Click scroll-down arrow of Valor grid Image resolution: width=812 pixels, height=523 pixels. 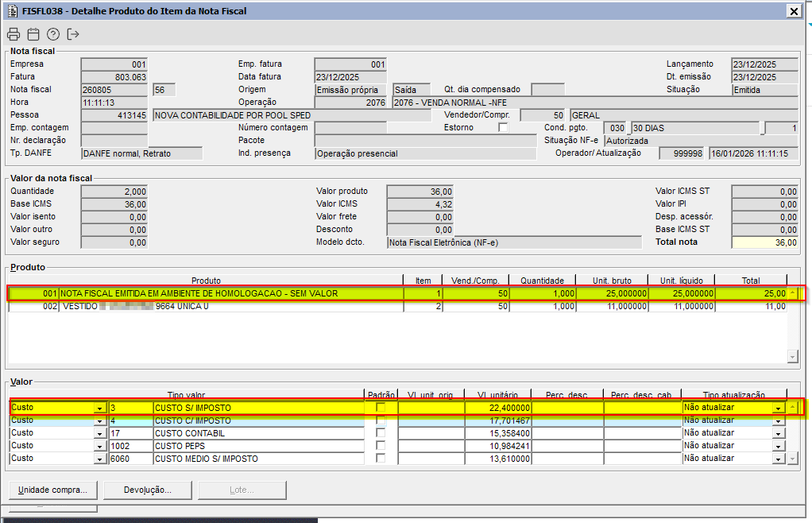[792, 459]
